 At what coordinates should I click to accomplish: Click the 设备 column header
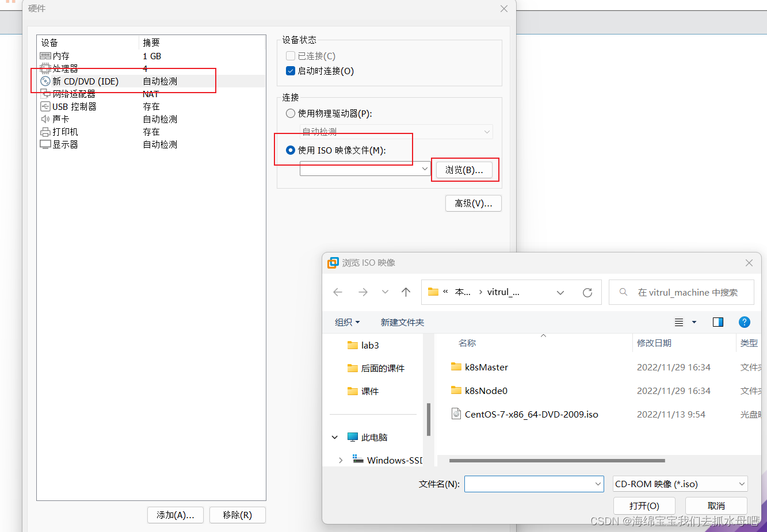49,43
